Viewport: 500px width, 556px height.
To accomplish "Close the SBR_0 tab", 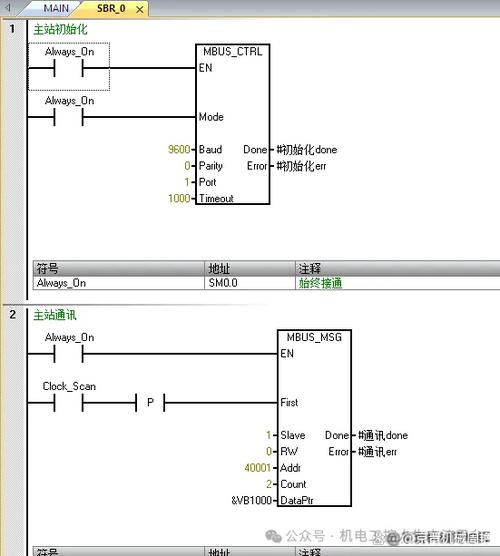I will (140, 10).
